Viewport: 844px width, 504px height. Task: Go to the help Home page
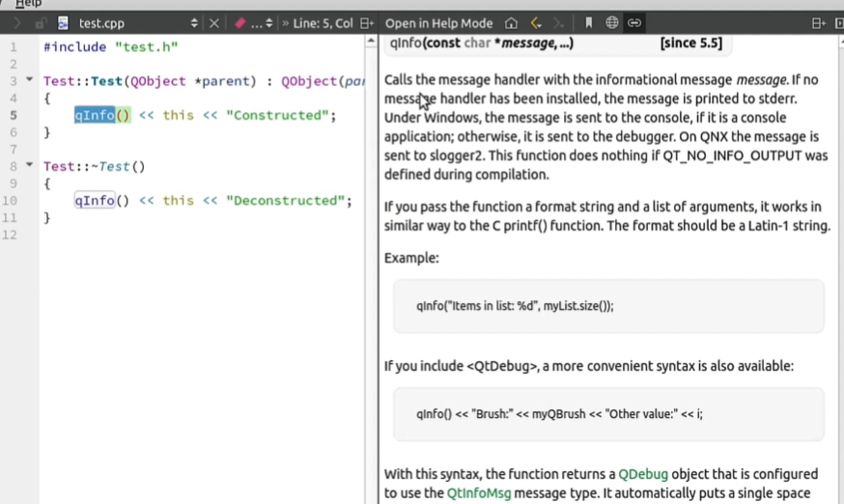coord(511,23)
